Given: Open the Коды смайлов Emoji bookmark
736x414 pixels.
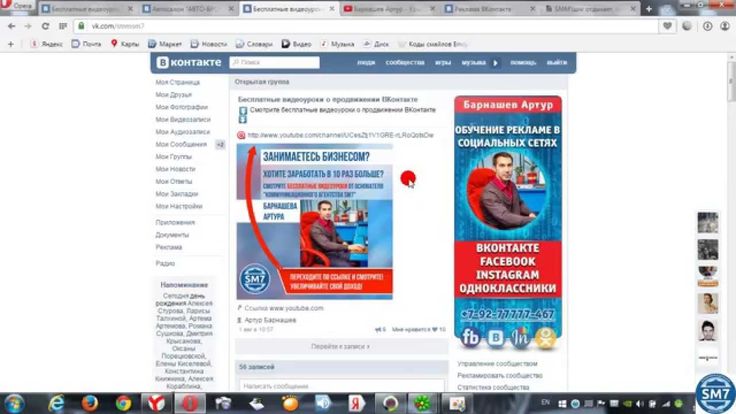Looking at the screenshot, I should (x=433, y=44).
